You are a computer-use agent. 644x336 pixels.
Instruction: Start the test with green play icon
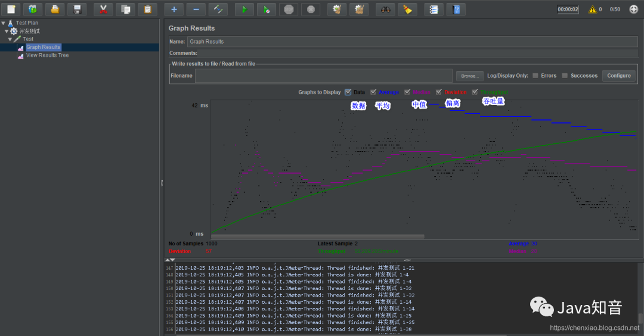point(244,9)
